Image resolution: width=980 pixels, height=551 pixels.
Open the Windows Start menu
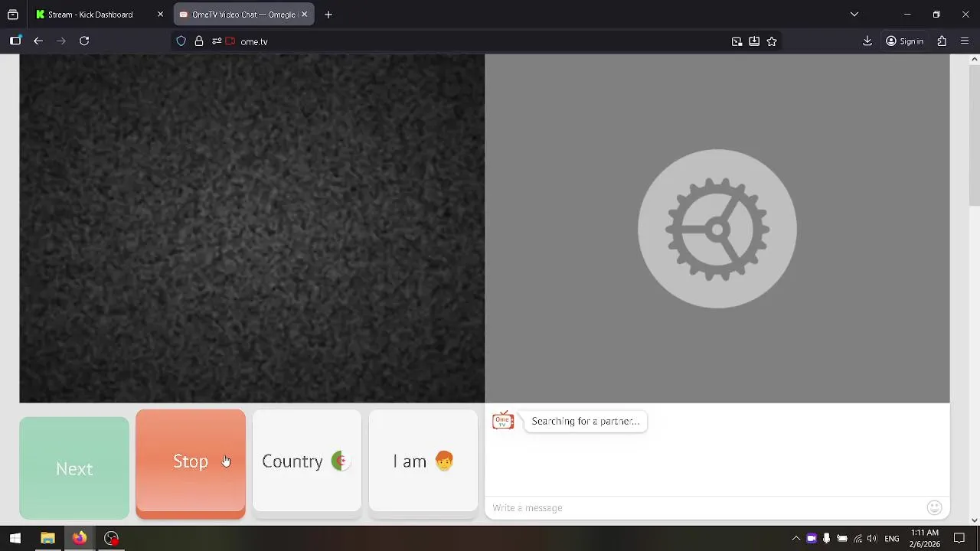(x=15, y=539)
